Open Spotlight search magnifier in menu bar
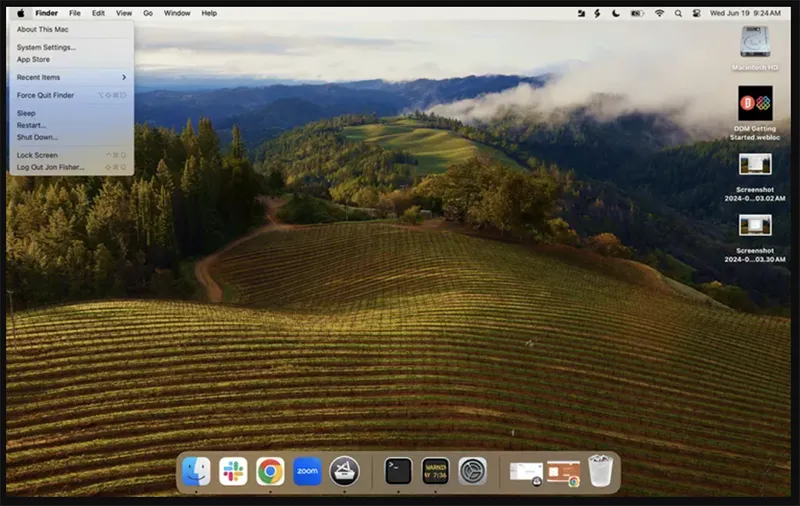Viewport: 800px width, 506px height. click(678, 13)
